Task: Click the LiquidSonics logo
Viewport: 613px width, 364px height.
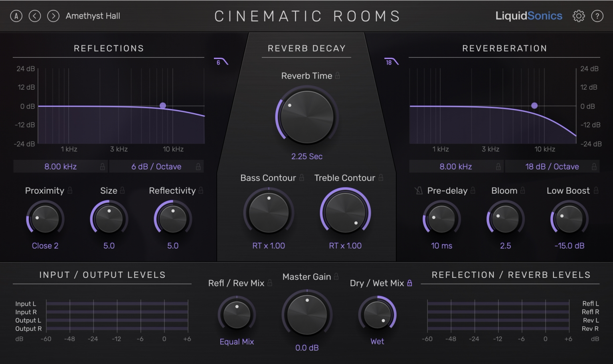Action: click(529, 16)
